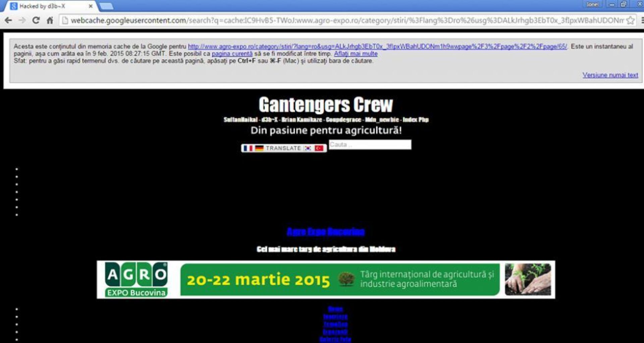
Task: Click the browser forward arrow
Action: pos(22,20)
